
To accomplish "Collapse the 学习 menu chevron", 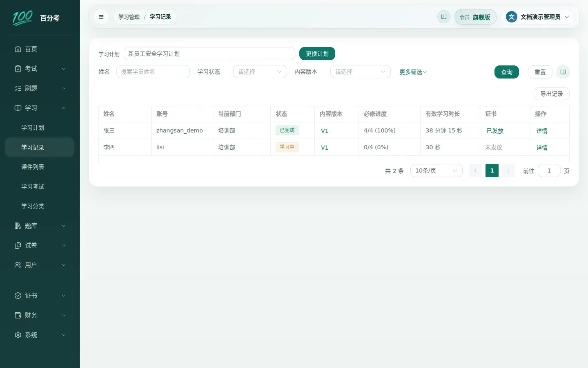I will coord(64,108).
